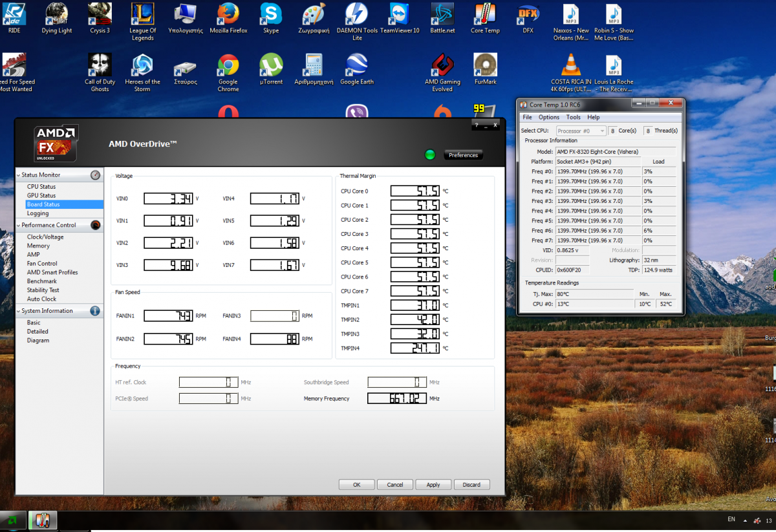Click the System Information info icon in OverDrive
The height and width of the screenshot is (532, 776).
95,311
